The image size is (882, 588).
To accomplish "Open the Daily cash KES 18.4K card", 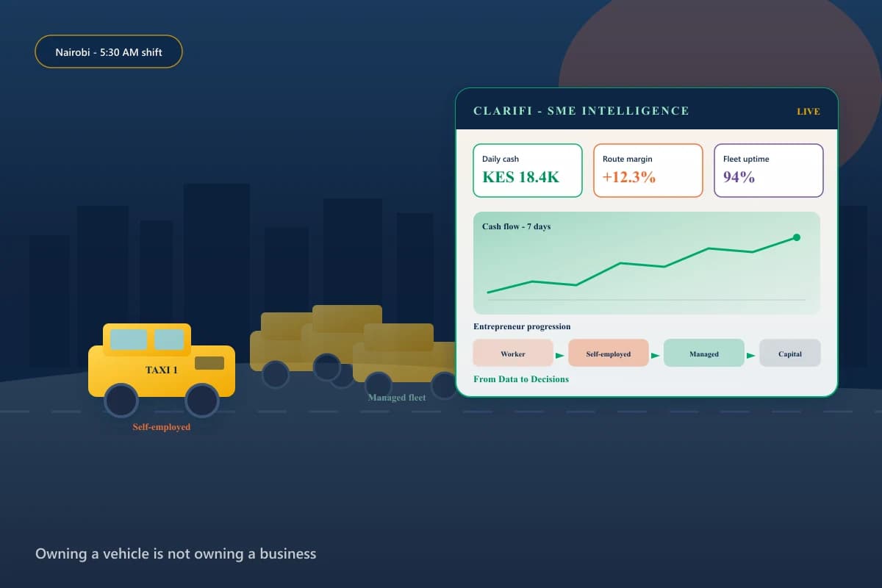I will click(528, 171).
